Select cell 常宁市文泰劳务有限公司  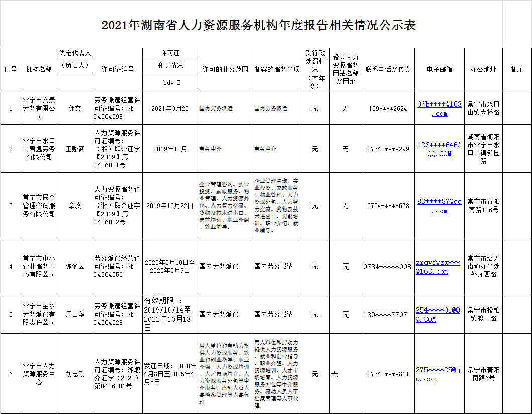coord(39,108)
